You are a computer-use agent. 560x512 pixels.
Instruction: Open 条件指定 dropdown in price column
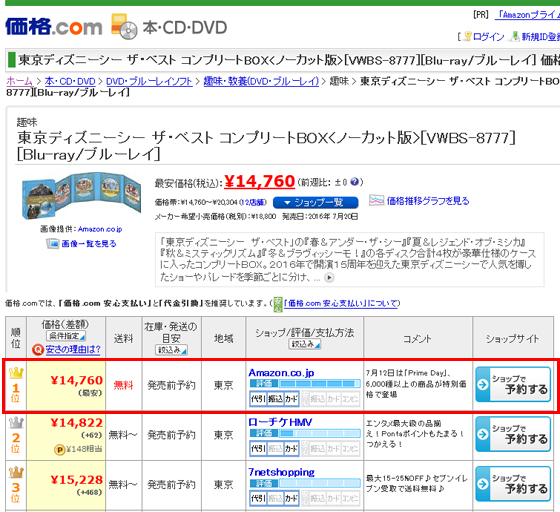(66, 336)
